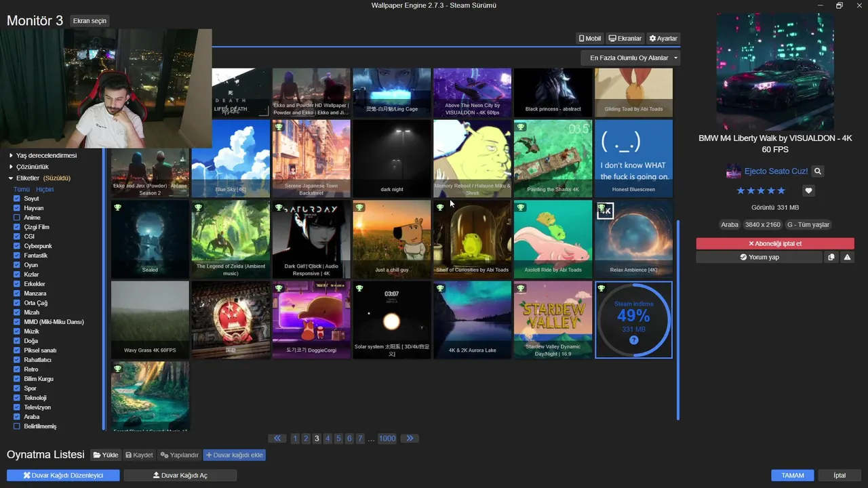
Task: Select the Stardew Valley Dynamic wallpaper thumbnail
Action: [x=553, y=320]
